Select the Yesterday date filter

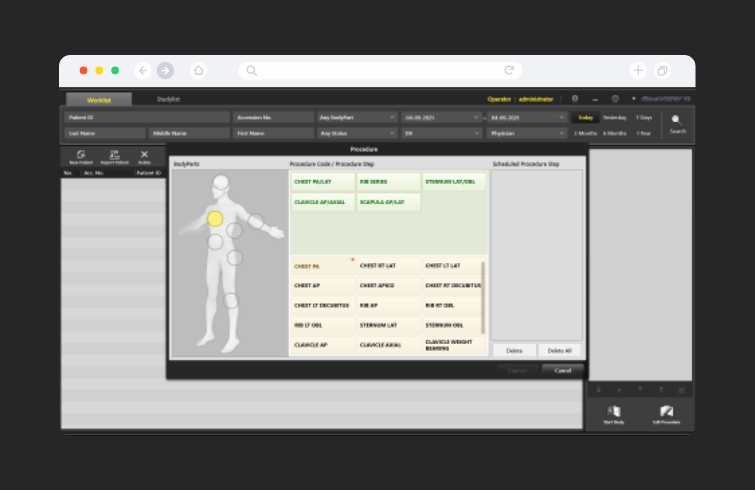(615, 117)
